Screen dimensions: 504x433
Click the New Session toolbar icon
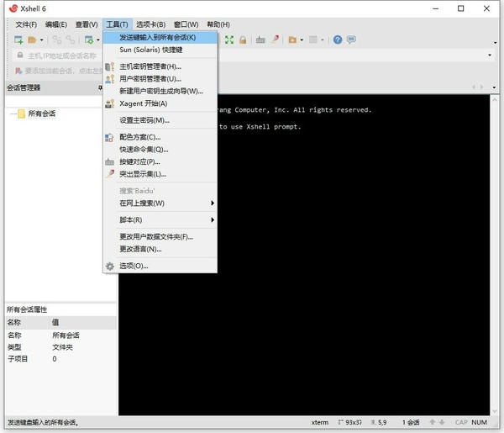18,40
